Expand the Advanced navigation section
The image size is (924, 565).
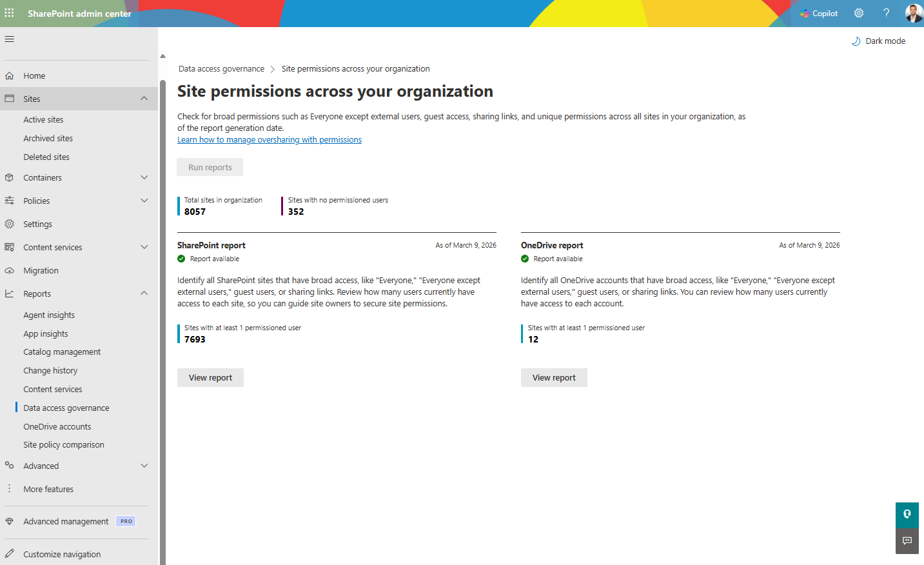click(x=144, y=466)
